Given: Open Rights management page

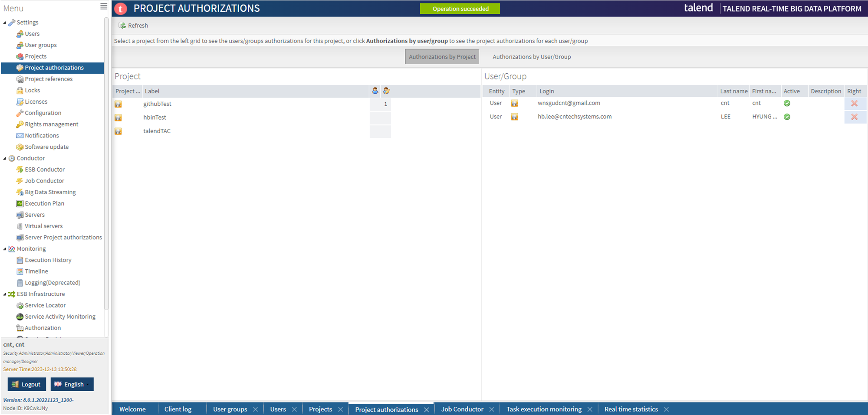Looking at the screenshot, I should point(52,124).
